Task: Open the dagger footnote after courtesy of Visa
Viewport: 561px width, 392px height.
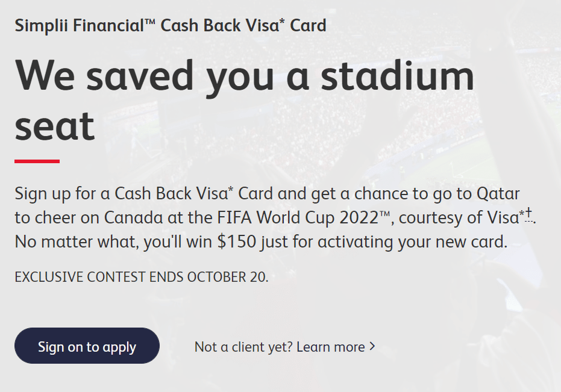Action: (x=528, y=214)
